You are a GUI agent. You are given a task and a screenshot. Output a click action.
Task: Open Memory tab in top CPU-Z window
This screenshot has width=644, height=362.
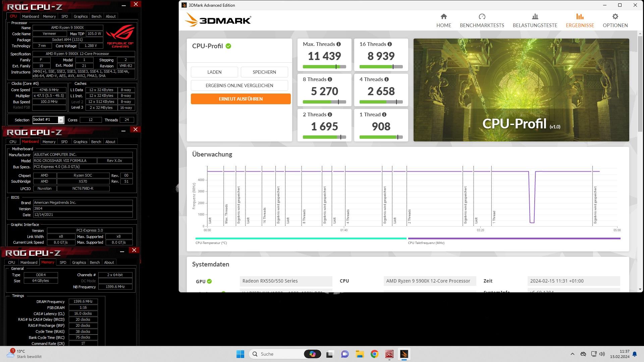point(49,16)
